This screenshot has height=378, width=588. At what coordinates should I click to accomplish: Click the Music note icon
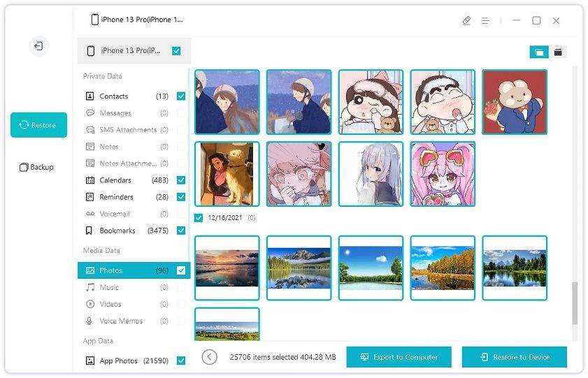(x=90, y=287)
